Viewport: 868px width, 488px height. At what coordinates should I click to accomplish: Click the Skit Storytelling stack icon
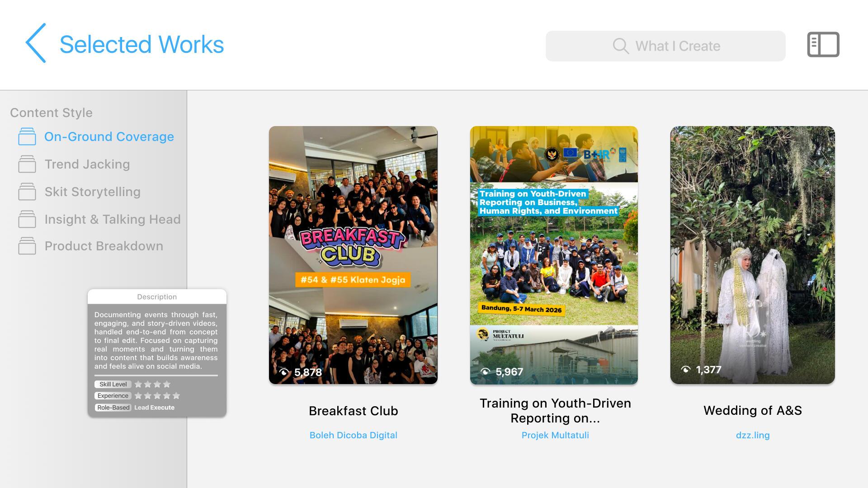tap(27, 192)
